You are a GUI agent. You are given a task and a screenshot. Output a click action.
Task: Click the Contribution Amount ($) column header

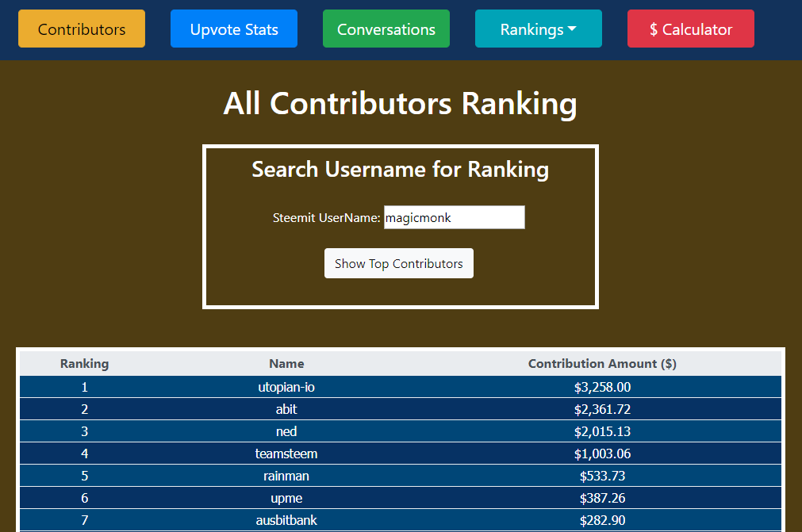pos(602,363)
